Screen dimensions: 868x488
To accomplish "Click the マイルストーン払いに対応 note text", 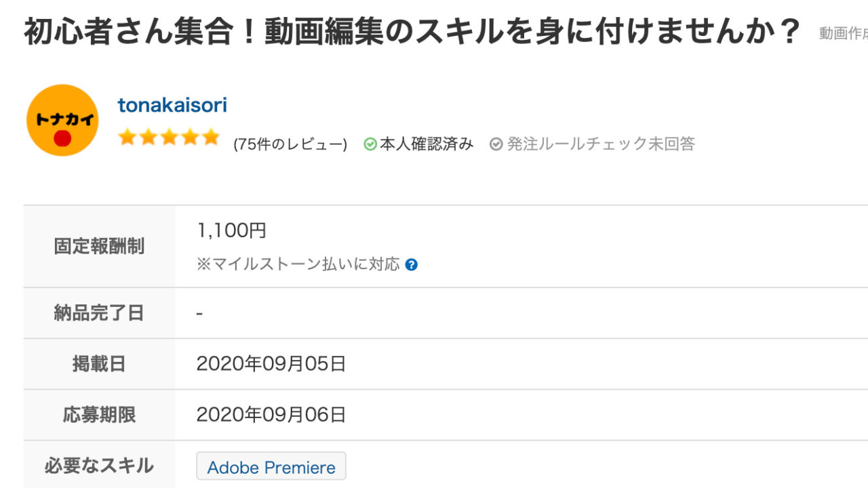I will click(x=298, y=264).
